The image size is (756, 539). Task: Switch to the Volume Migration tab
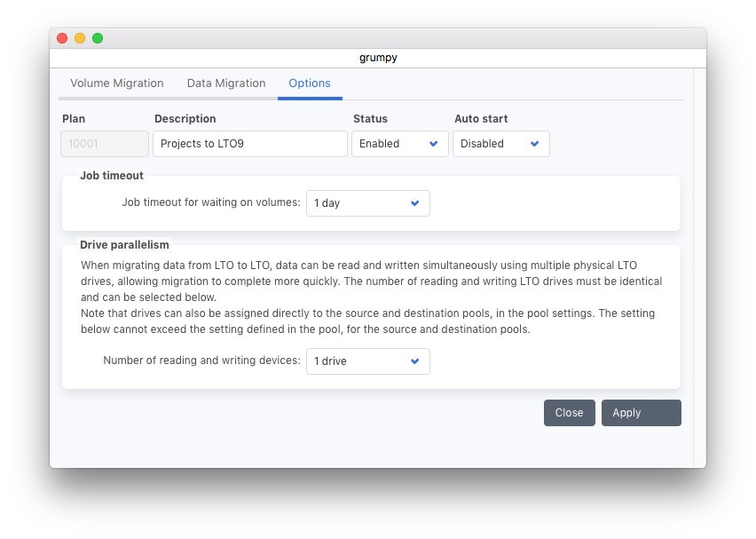point(116,83)
